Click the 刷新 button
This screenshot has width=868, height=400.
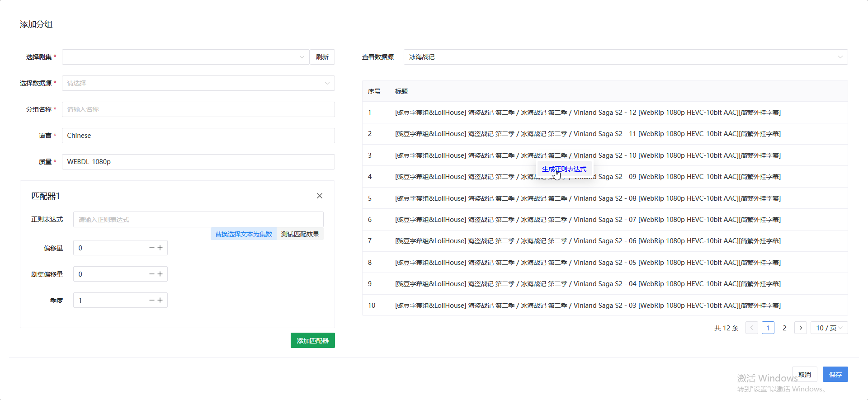tap(322, 57)
